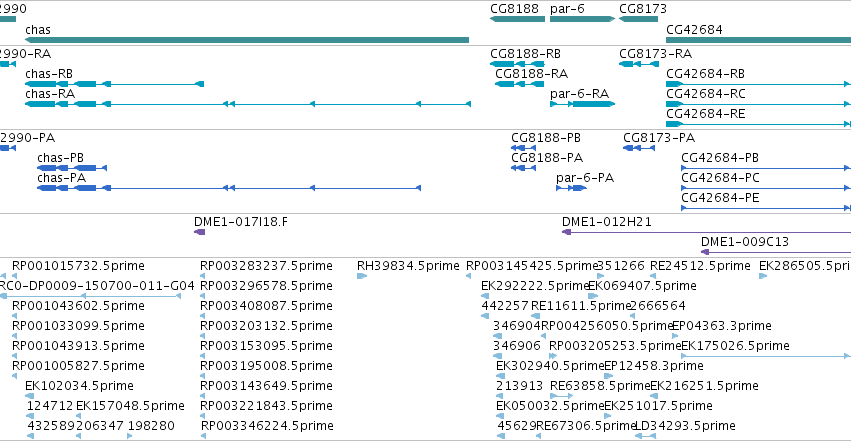Select the CG42684 gene bar

pyautogui.click(x=758, y=40)
